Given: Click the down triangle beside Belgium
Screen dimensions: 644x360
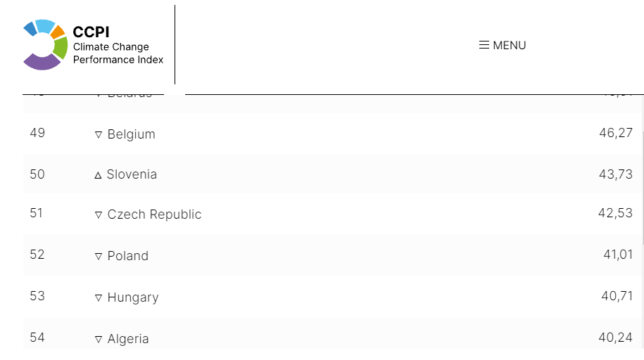Looking at the screenshot, I should [x=99, y=134].
